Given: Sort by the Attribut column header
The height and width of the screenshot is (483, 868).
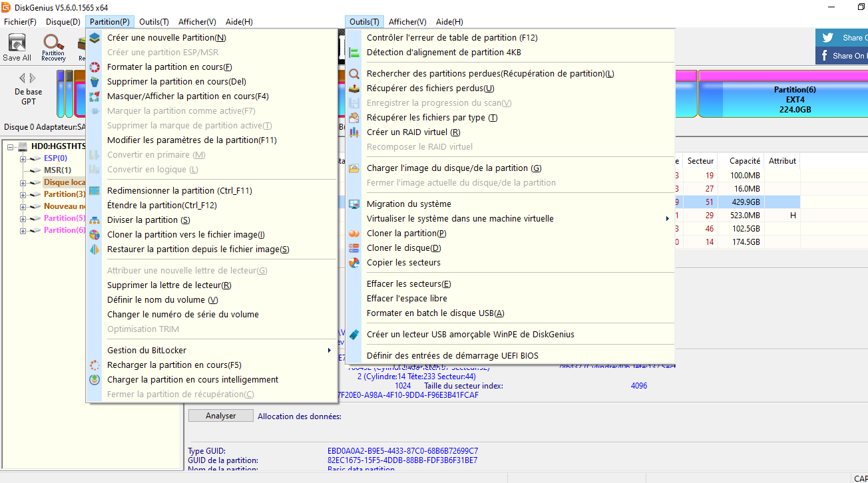Looking at the screenshot, I should (x=782, y=161).
